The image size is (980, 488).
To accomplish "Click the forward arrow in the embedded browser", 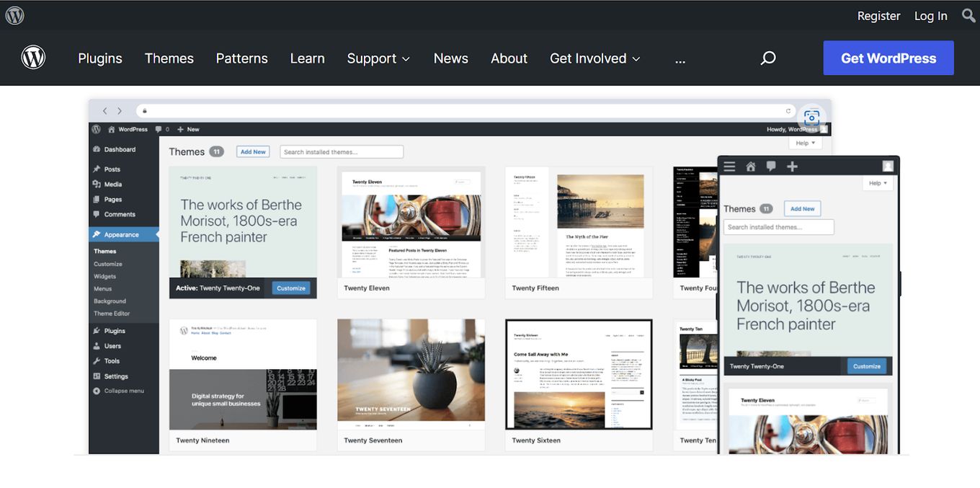I will point(120,111).
